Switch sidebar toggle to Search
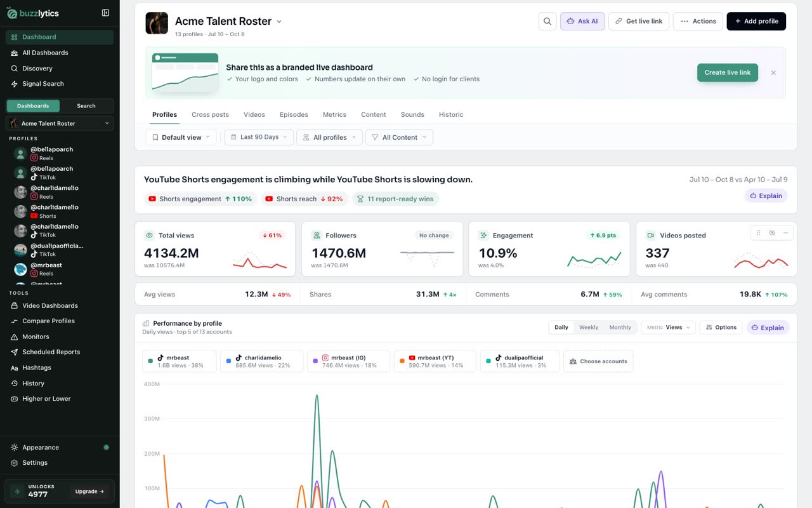 click(x=86, y=106)
